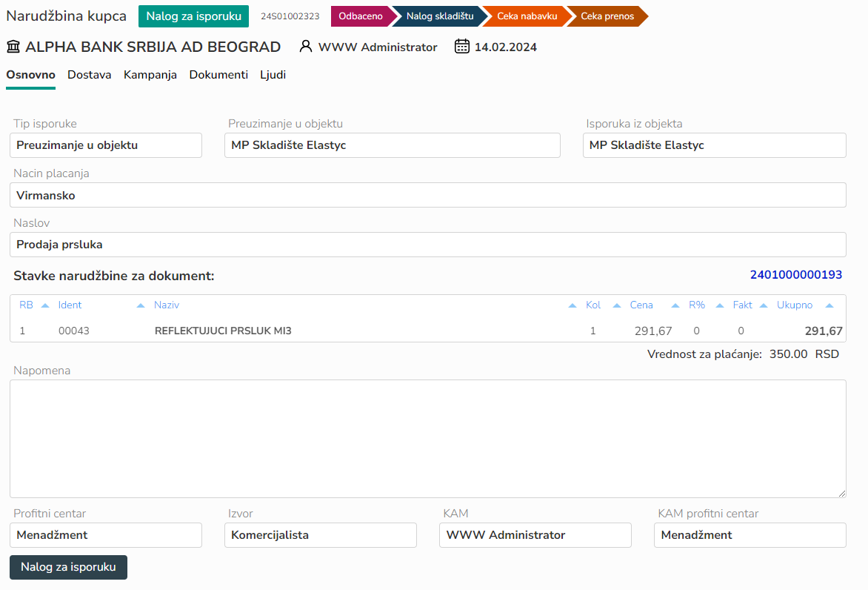Open the document link 2401000000193
868x590 pixels.
click(x=796, y=275)
